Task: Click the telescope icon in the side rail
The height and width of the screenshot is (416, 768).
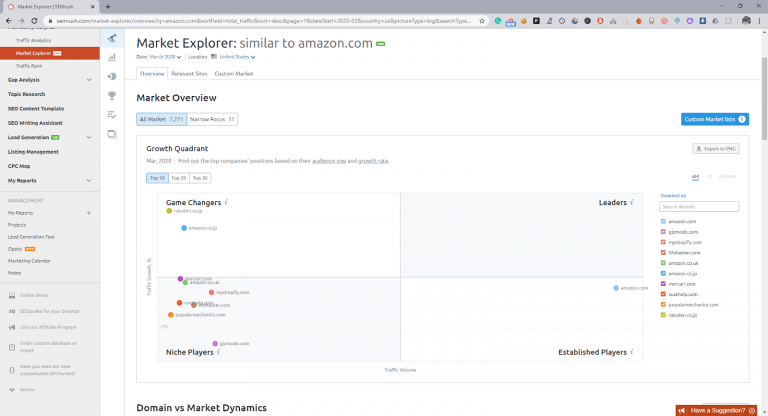Action: [x=112, y=38]
